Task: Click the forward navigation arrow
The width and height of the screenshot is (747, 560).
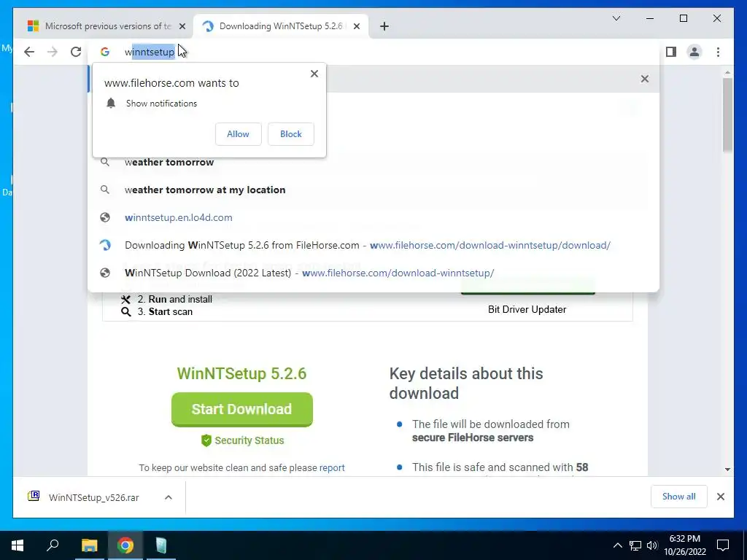Action: pos(53,52)
